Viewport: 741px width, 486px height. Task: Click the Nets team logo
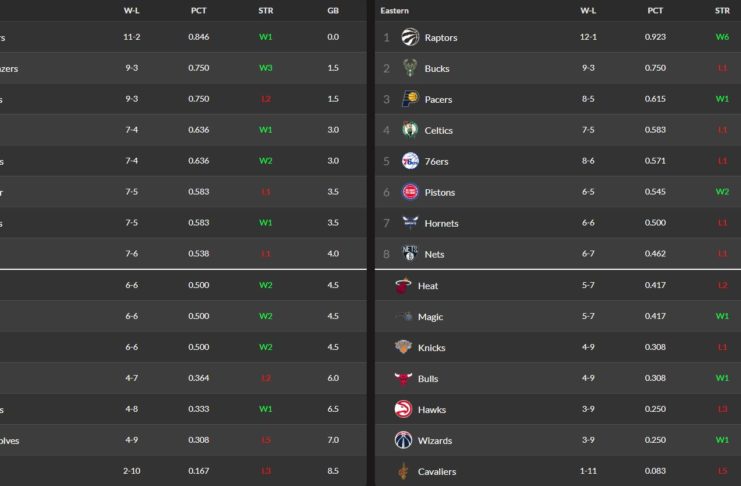409,254
